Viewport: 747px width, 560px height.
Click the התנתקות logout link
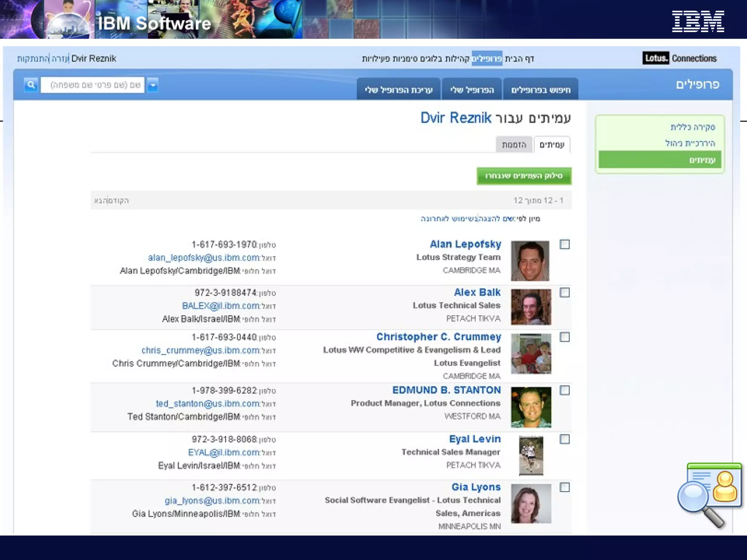[x=33, y=59]
